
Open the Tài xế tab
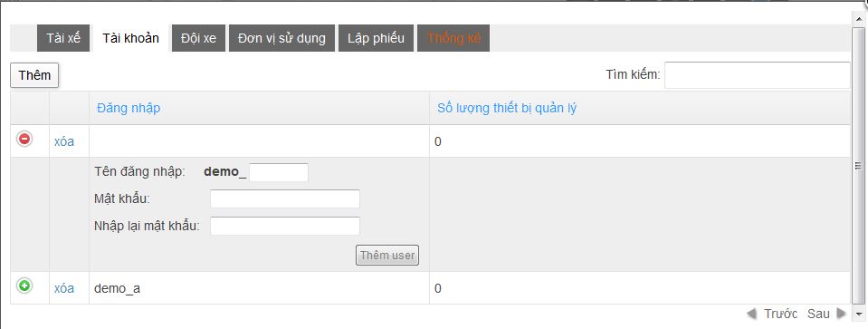click(x=63, y=38)
